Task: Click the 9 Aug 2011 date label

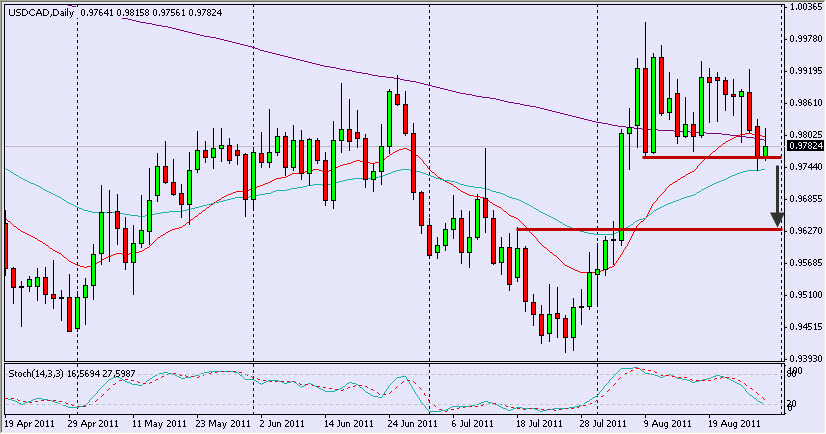Action: 667,423
